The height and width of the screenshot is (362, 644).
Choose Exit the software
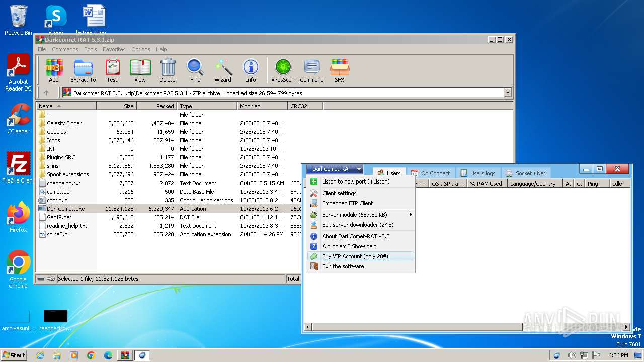pyautogui.click(x=361, y=266)
